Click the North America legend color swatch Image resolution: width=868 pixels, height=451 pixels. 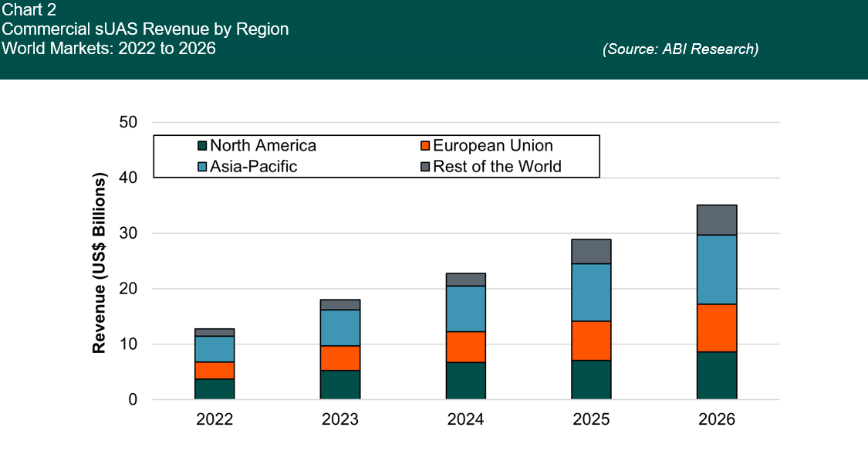(203, 147)
